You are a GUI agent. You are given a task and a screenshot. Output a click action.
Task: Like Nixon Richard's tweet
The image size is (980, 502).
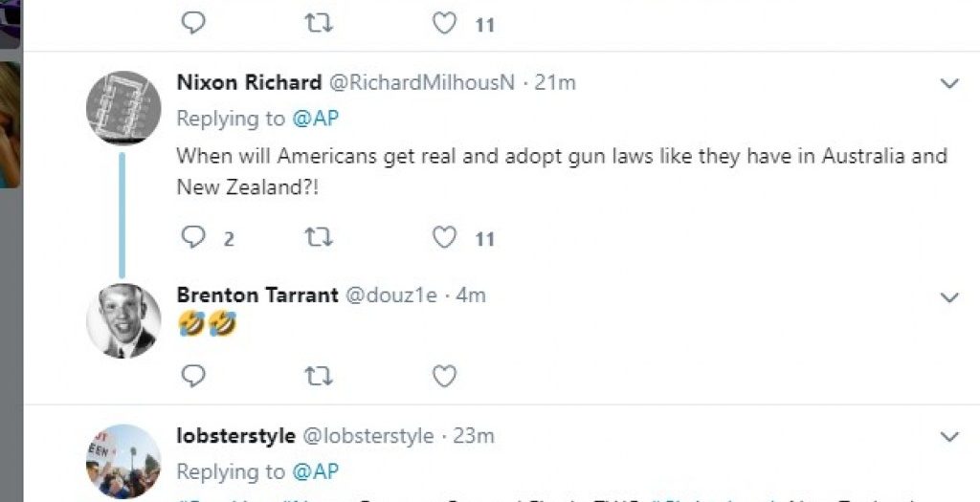click(444, 237)
